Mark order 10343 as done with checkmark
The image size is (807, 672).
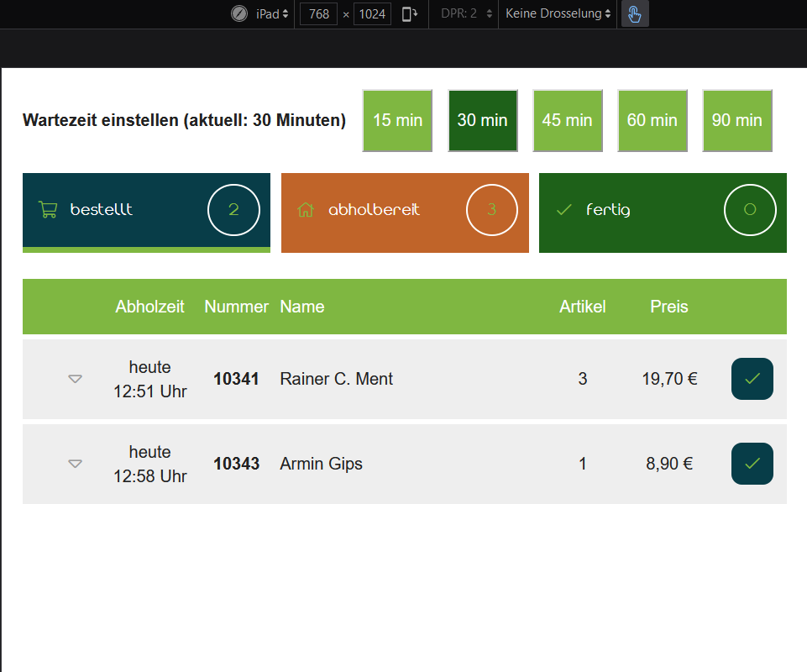pos(752,464)
